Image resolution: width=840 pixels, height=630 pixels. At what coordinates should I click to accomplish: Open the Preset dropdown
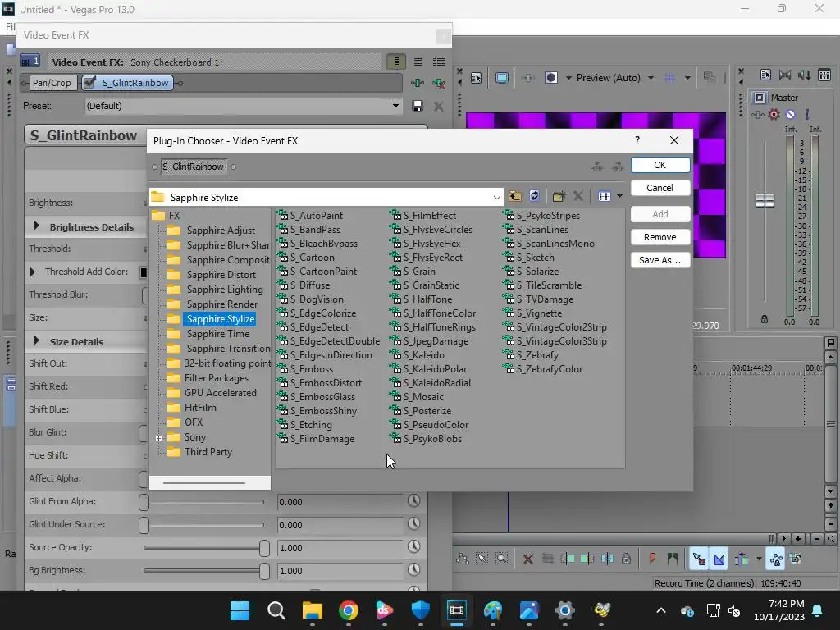[x=395, y=106]
